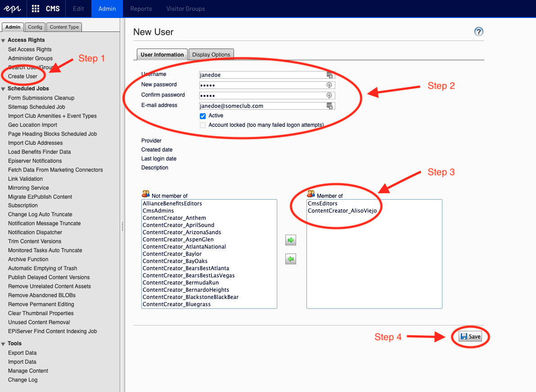Click autofill icon in E-mail address field
This screenshot has width=536, height=392.
coord(329,106)
